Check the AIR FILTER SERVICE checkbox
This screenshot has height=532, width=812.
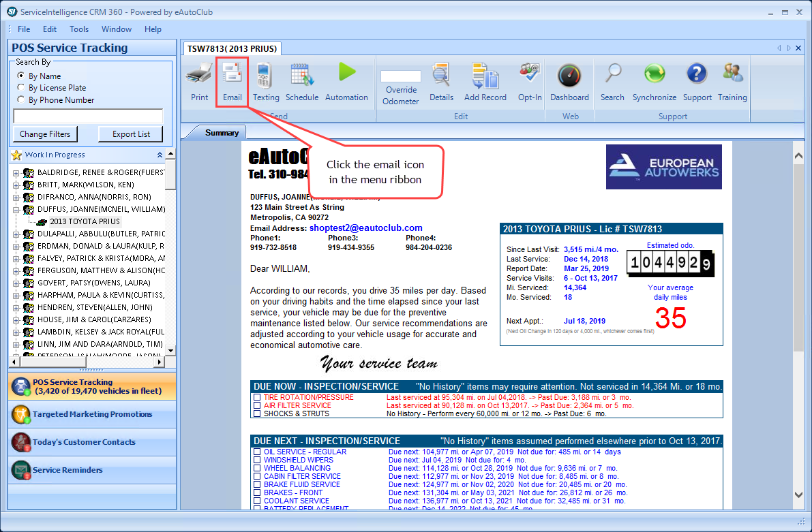[257, 406]
